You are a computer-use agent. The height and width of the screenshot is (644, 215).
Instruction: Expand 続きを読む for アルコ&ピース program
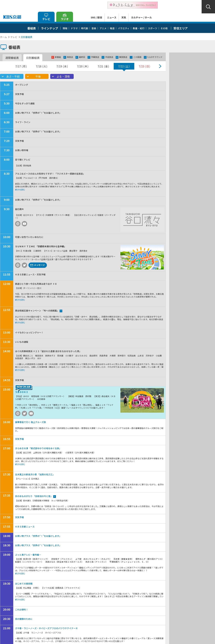pos(20,190)
